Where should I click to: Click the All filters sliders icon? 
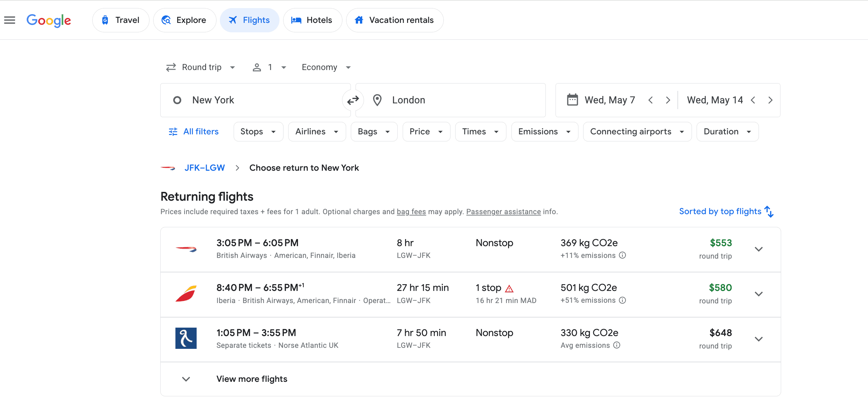(x=173, y=132)
